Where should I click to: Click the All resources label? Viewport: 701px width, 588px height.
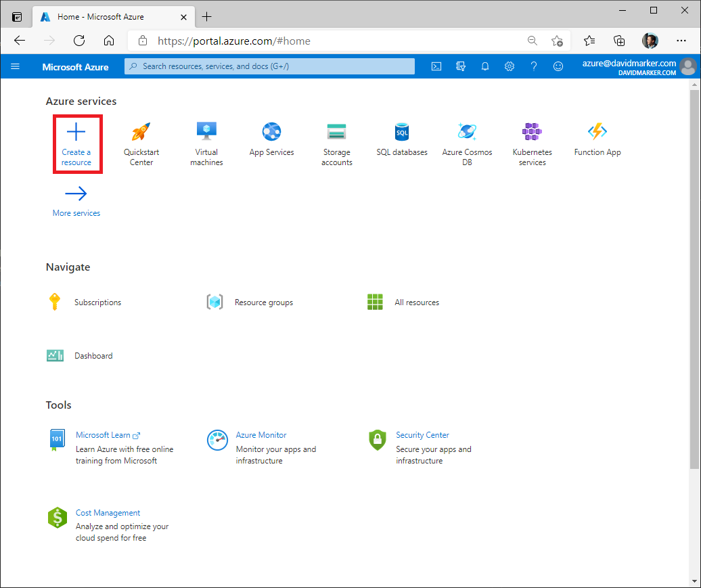point(417,302)
